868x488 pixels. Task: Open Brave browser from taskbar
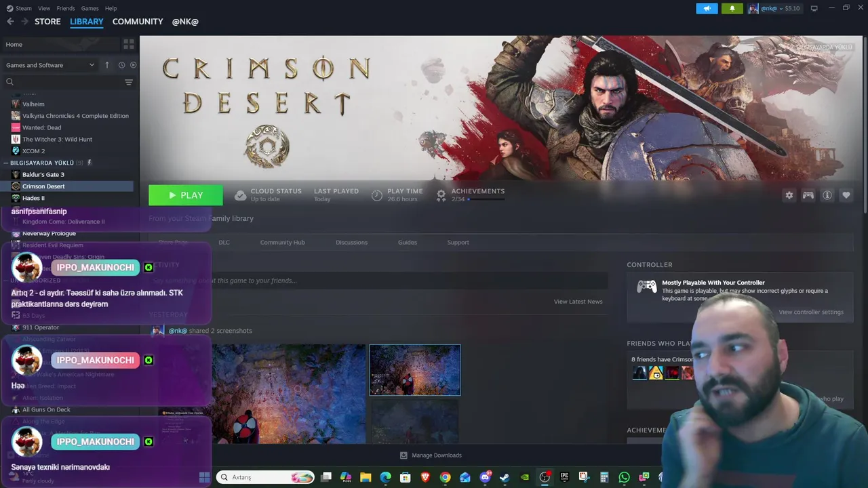425,477
